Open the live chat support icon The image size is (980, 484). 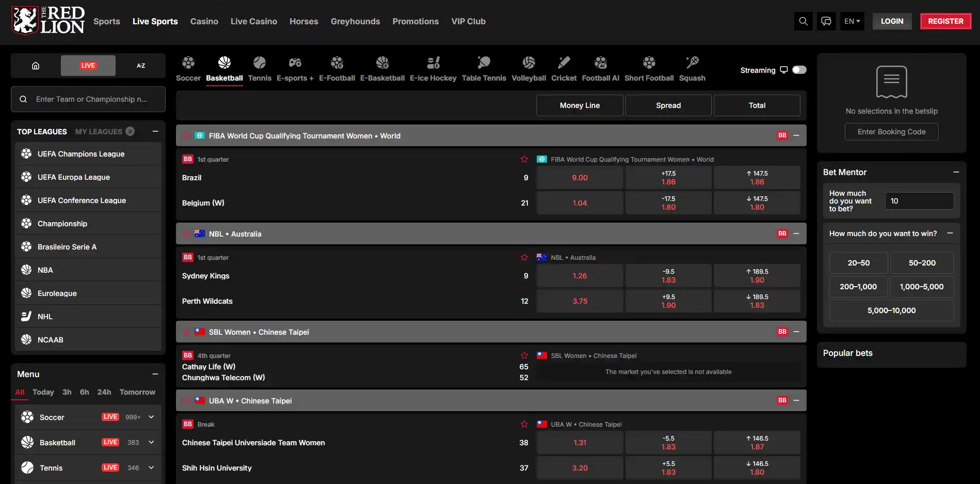point(826,21)
